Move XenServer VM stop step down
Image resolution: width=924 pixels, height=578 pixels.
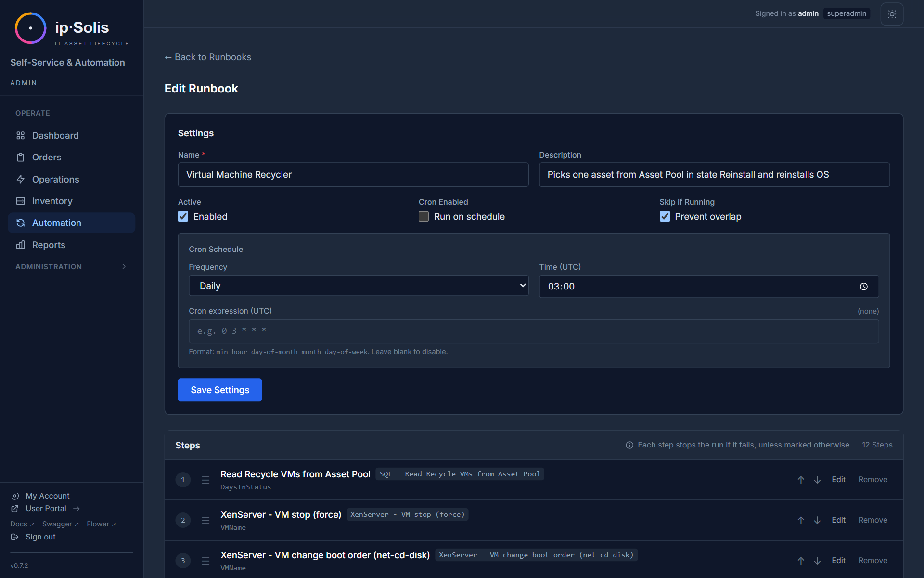[817, 520]
